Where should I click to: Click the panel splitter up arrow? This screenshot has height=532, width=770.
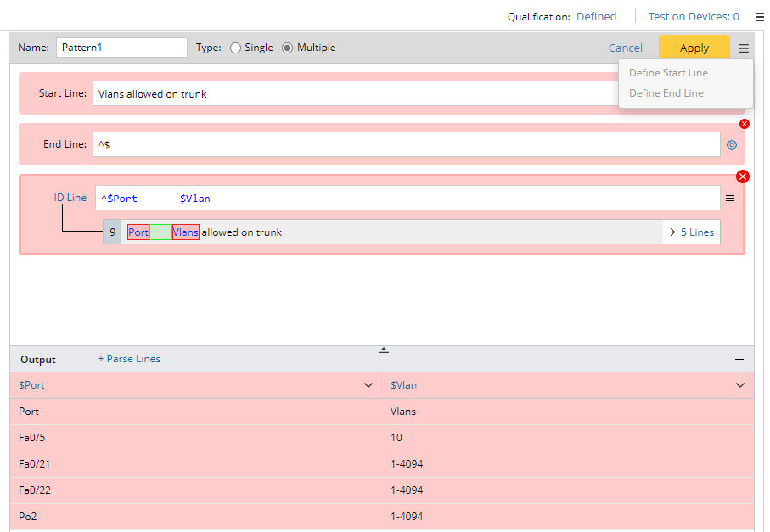coord(384,350)
